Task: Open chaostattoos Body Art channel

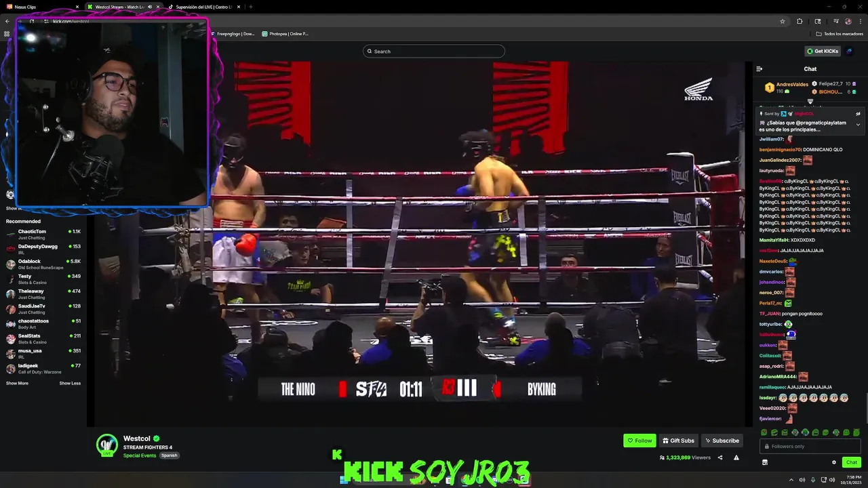Action: coord(43,324)
